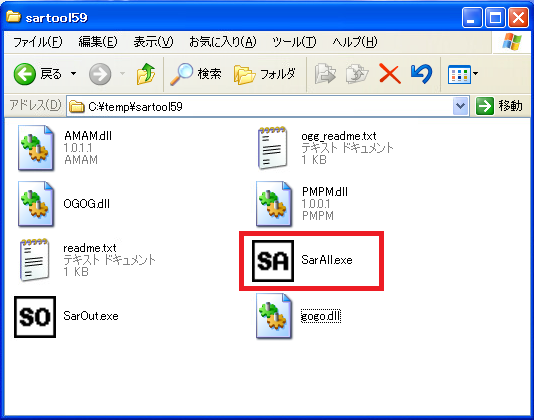Image resolution: width=534 pixels, height=420 pixels.
Task: Click the PMPM.dll file name
Action: point(325,192)
